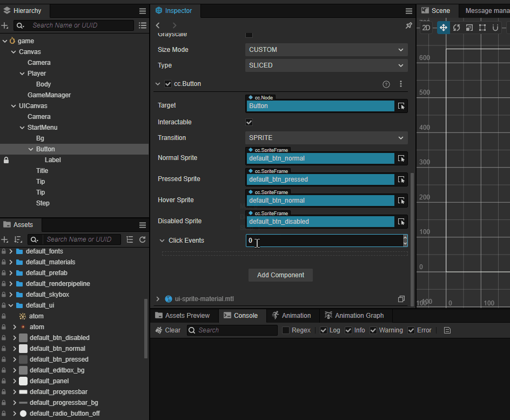This screenshot has height=420, width=510.
Task: Enable the Regex checkbox in Console
Action: tap(286, 330)
